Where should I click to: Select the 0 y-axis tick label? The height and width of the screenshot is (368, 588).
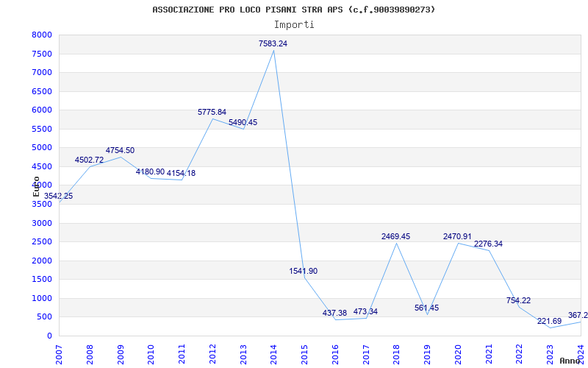(x=49, y=336)
